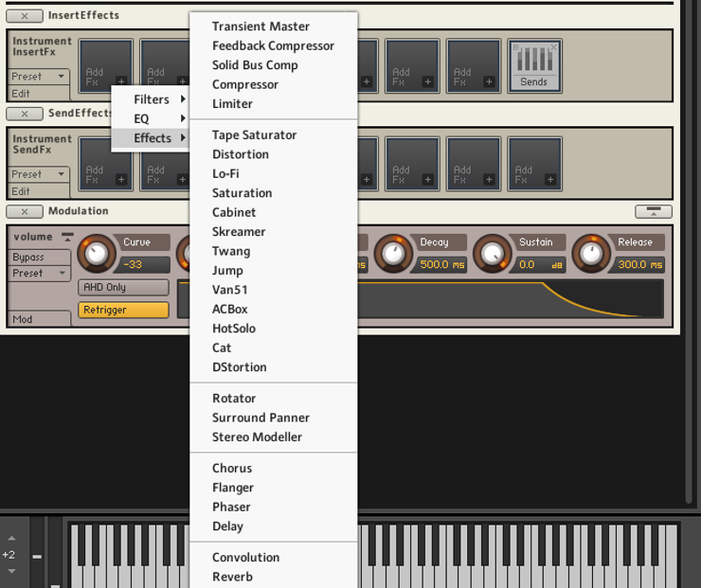The height and width of the screenshot is (588, 701).
Task: Click the first Add Fx slot in InsertFx
Action: (x=106, y=66)
